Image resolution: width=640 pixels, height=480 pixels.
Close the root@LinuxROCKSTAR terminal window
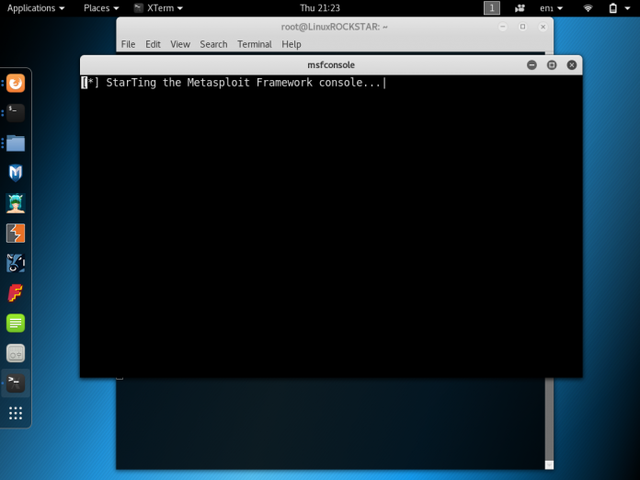(x=542, y=27)
